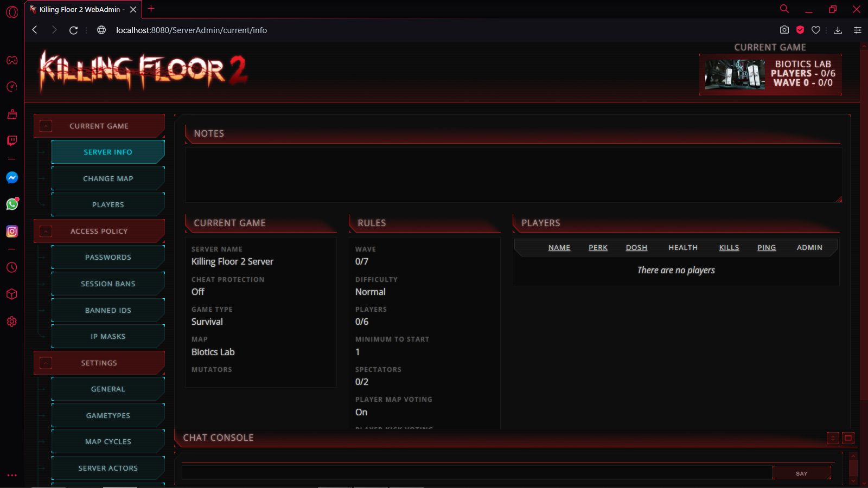Viewport: 868px width, 488px height.
Task: Click inside the Notes text area
Action: pyautogui.click(x=514, y=175)
